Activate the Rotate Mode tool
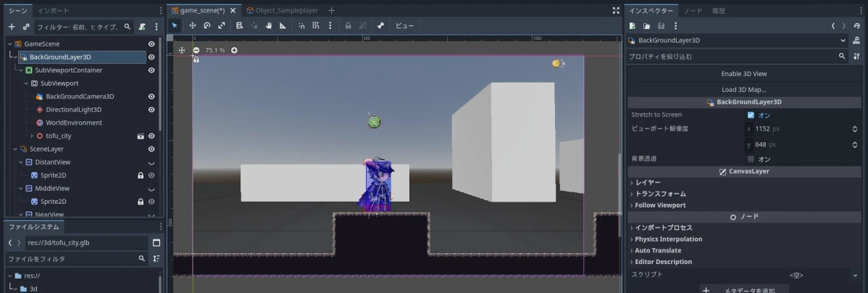This screenshot has width=868, height=293. click(207, 25)
